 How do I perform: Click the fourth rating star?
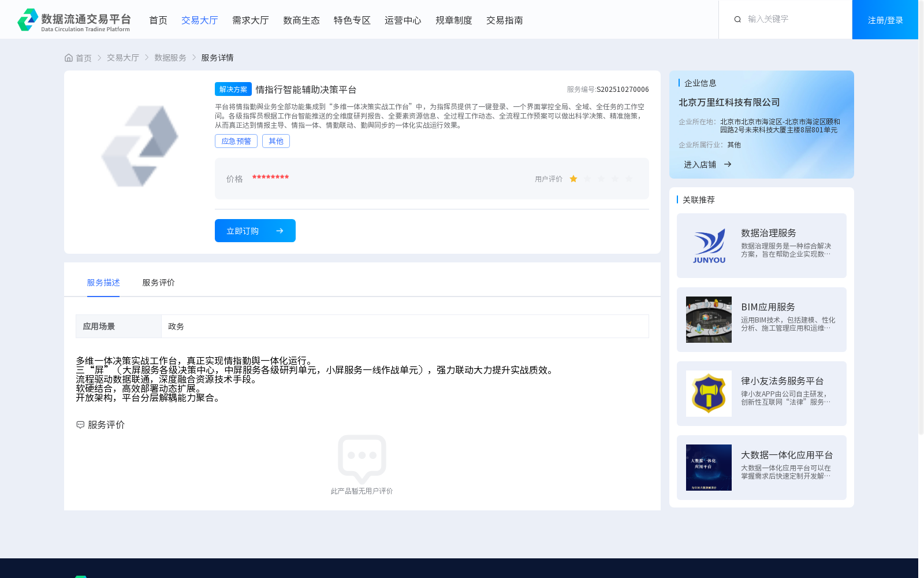pyautogui.click(x=615, y=179)
